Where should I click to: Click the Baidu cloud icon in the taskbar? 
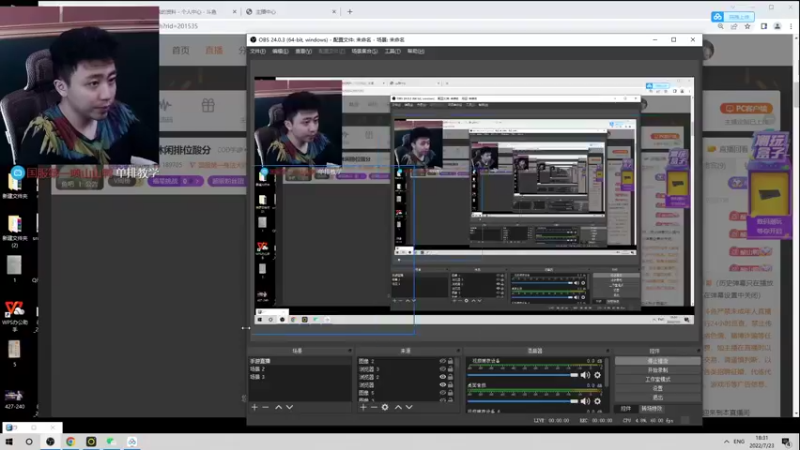[132, 441]
